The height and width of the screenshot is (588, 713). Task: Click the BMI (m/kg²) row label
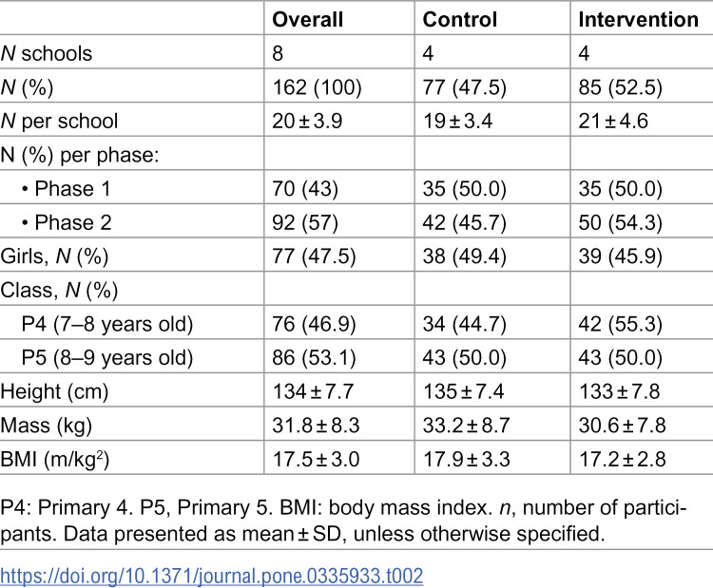(x=54, y=459)
